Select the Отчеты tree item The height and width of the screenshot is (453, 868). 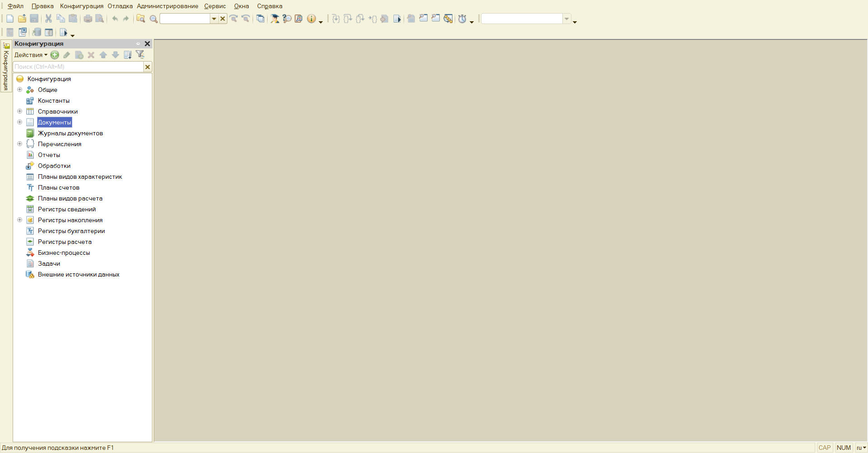click(49, 155)
